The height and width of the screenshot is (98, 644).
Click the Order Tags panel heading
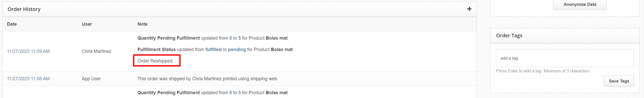pyautogui.click(x=509, y=36)
